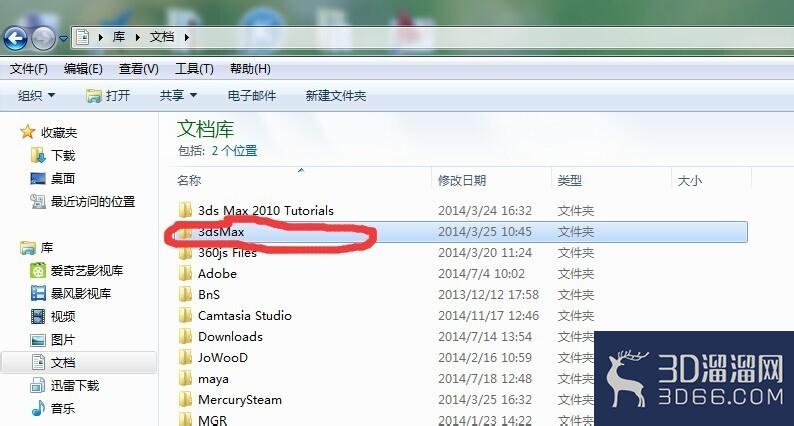Click the 打开 toolbar button
Viewport: 794px width, 426px height.
click(x=108, y=95)
